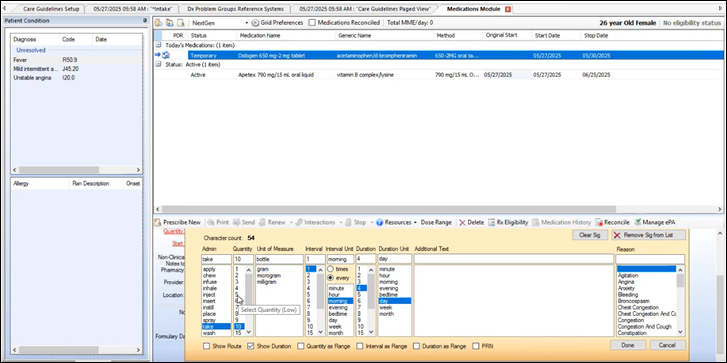
Task: Enable Interval as Range checkbox
Action: pos(360,346)
